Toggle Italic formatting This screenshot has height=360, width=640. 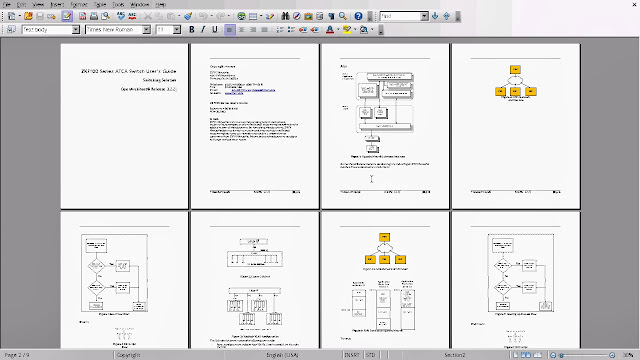pyautogui.click(x=203, y=29)
